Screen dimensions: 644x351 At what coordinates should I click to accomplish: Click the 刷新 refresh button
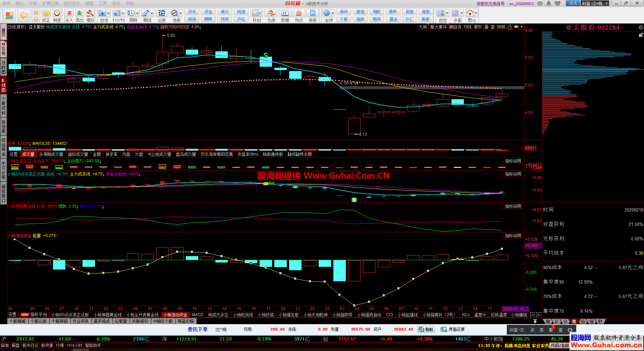(x=426, y=330)
